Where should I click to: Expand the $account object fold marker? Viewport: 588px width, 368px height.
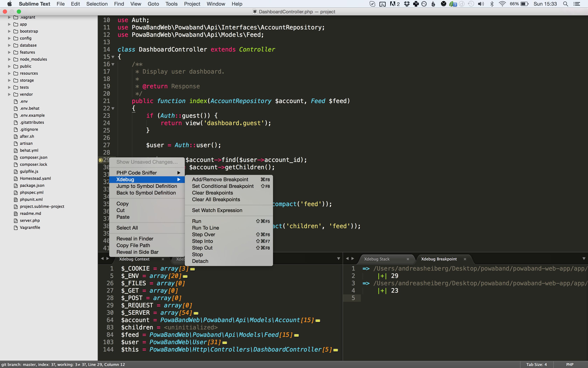click(x=318, y=321)
